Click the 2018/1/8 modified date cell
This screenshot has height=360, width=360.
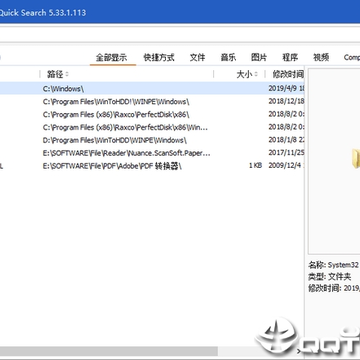pos(286,140)
